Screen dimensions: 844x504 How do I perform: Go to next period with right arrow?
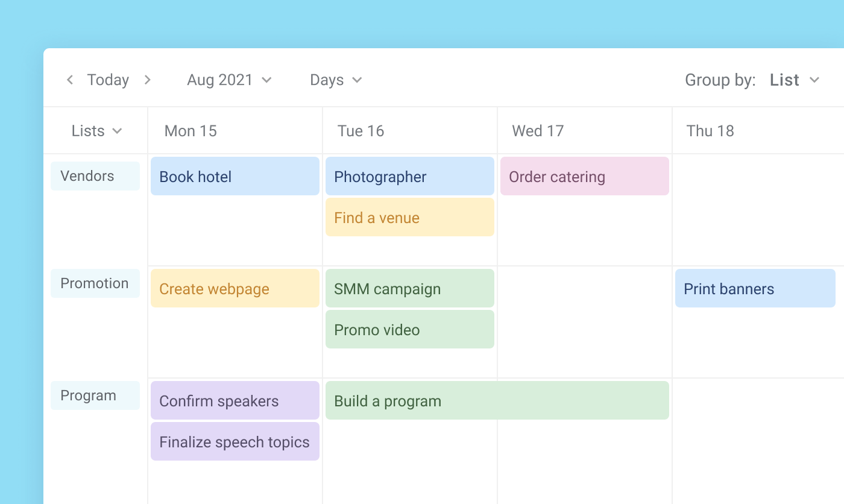point(147,80)
